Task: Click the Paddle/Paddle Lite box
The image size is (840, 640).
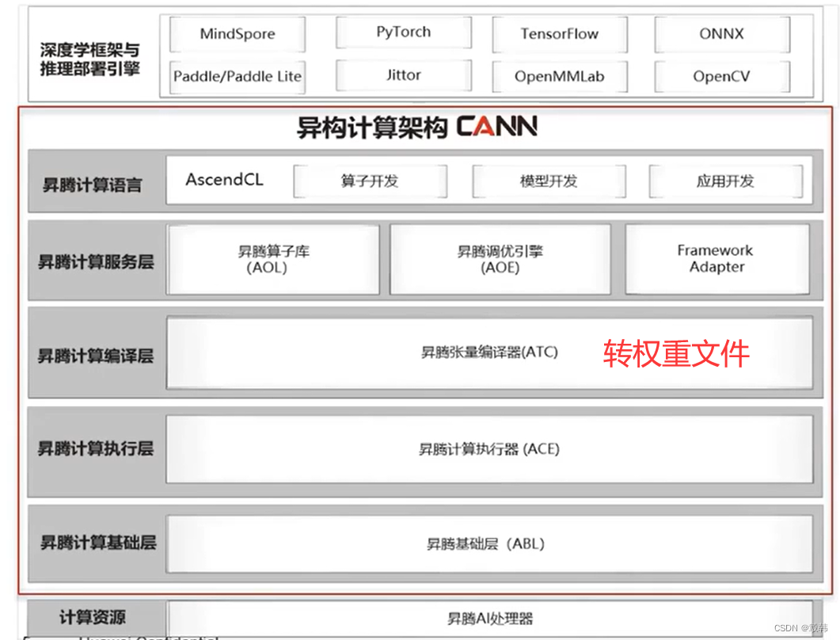Action: tap(238, 77)
